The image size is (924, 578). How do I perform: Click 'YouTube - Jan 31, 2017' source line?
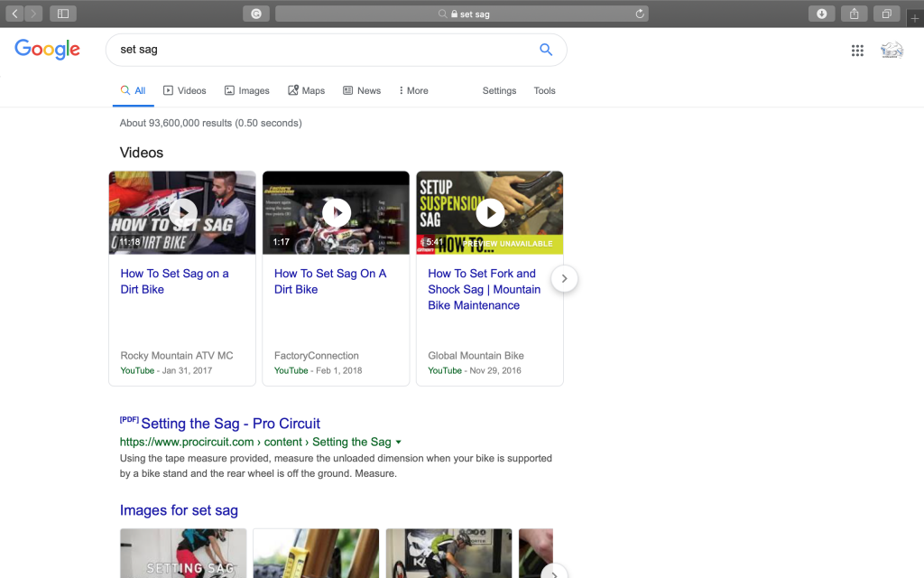click(x=166, y=370)
